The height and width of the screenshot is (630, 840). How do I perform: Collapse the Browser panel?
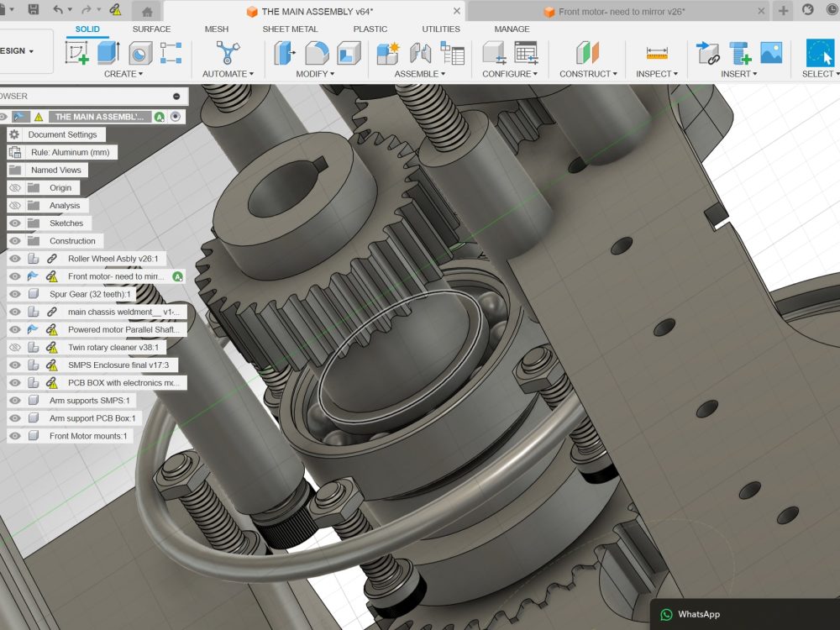pyautogui.click(x=176, y=96)
